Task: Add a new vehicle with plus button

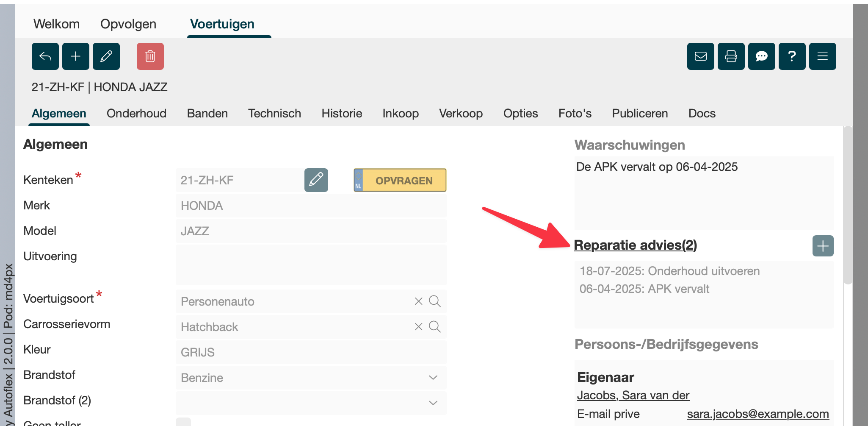Action: point(76,56)
